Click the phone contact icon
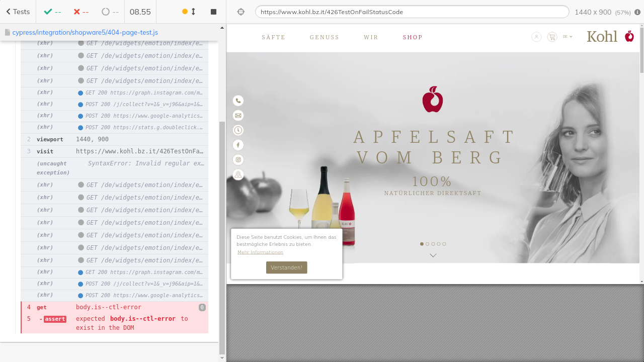The height and width of the screenshot is (362, 644). (238, 101)
